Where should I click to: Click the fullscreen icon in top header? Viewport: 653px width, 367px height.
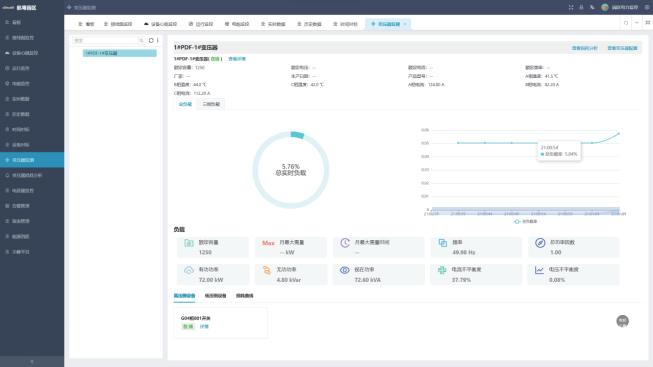point(571,7)
